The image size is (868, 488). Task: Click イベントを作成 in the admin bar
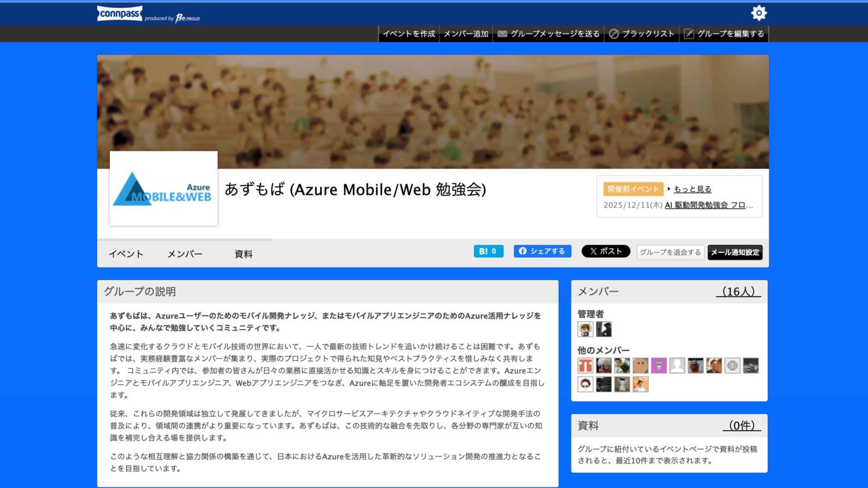pos(409,34)
